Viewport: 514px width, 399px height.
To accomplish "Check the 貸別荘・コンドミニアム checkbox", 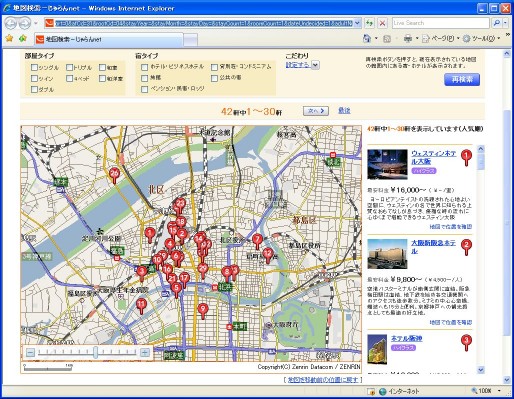I will (x=214, y=67).
